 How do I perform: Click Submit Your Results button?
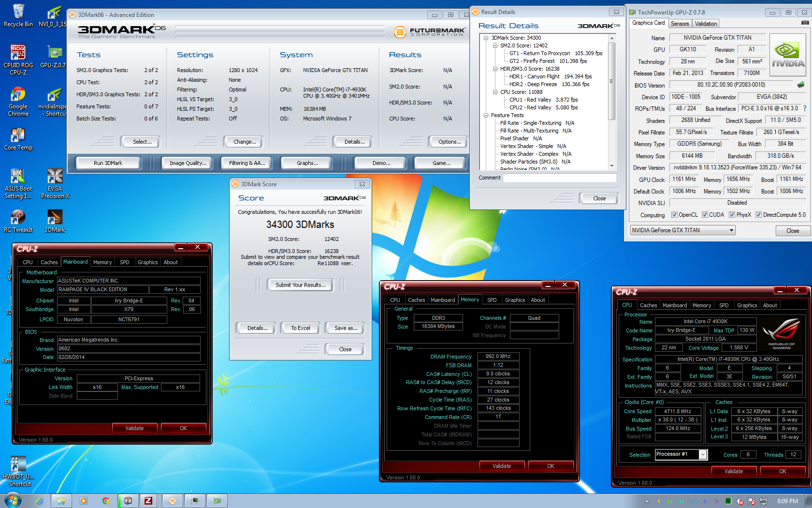point(301,285)
